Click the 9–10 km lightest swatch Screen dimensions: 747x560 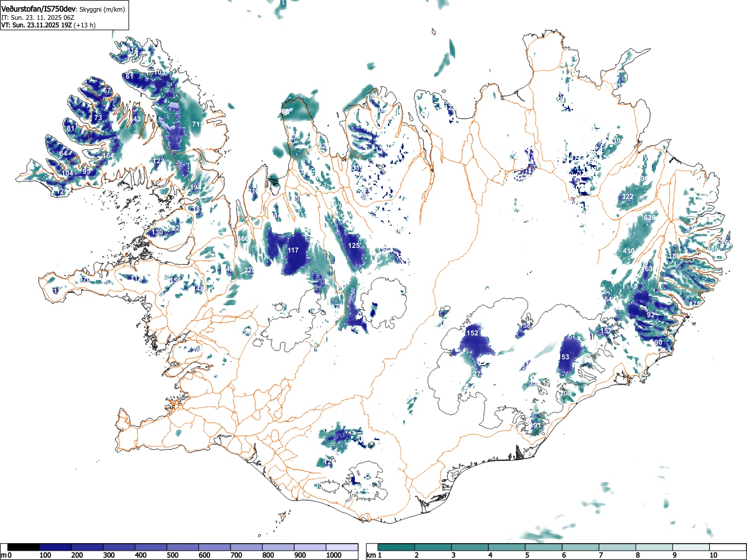[691, 547]
